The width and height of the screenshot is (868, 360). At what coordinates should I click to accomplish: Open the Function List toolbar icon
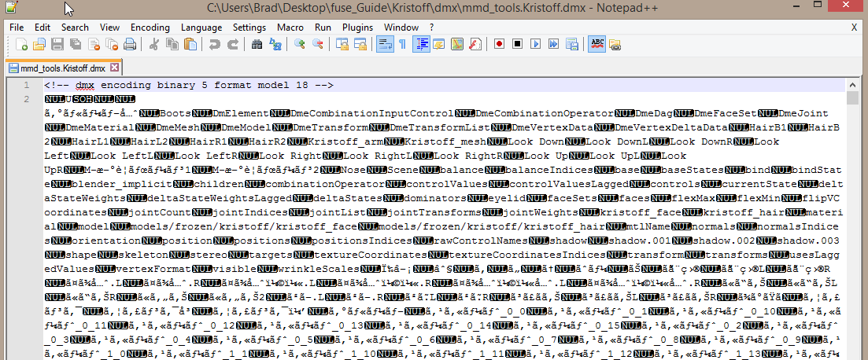(475, 44)
